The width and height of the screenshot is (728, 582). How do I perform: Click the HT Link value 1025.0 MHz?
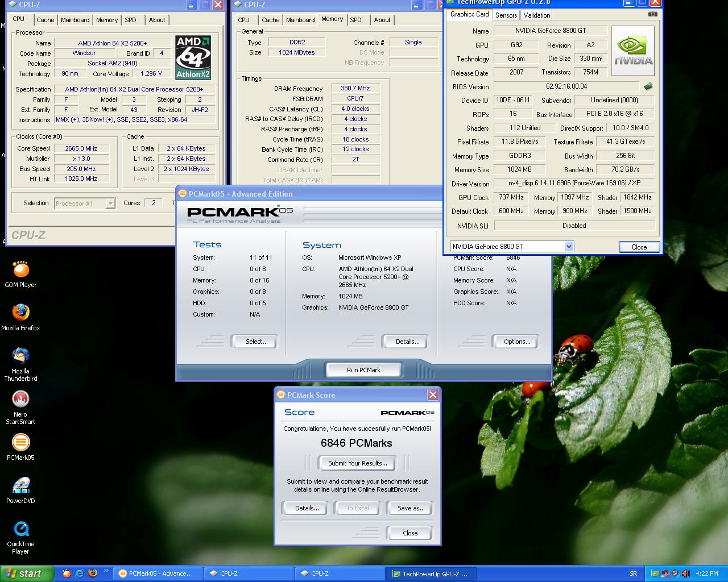tap(81, 178)
